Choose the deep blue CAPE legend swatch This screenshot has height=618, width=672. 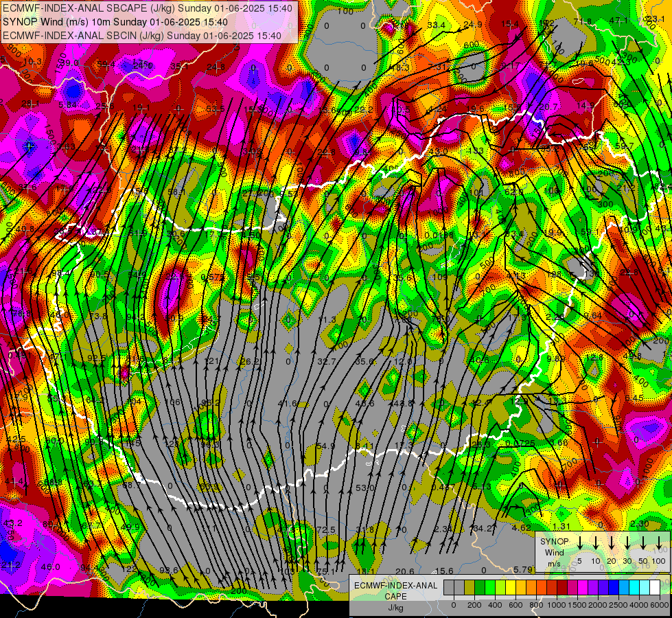(613, 588)
